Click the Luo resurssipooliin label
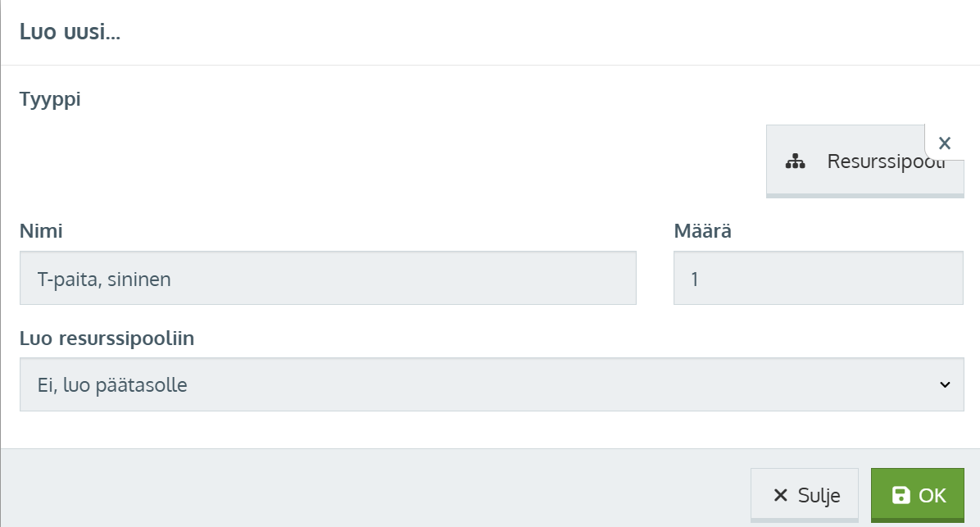This screenshot has height=527, width=980. (107, 338)
